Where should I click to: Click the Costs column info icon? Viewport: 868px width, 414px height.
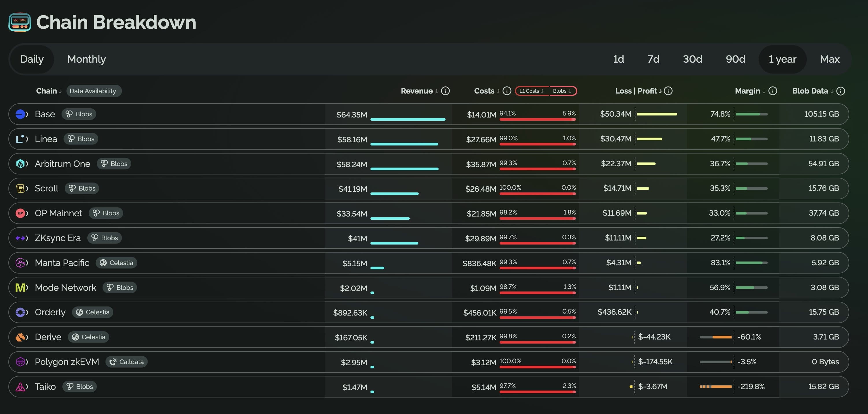(507, 91)
